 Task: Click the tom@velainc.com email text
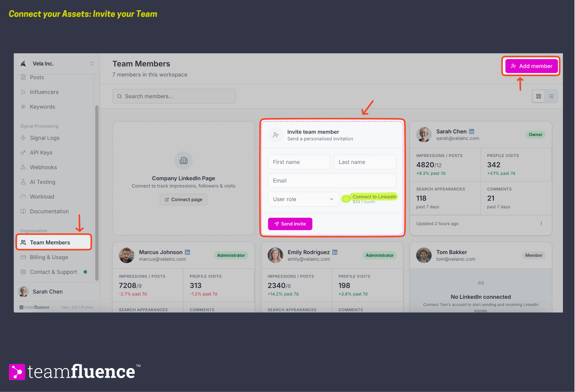pyautogui.click(x=456, y=259)
